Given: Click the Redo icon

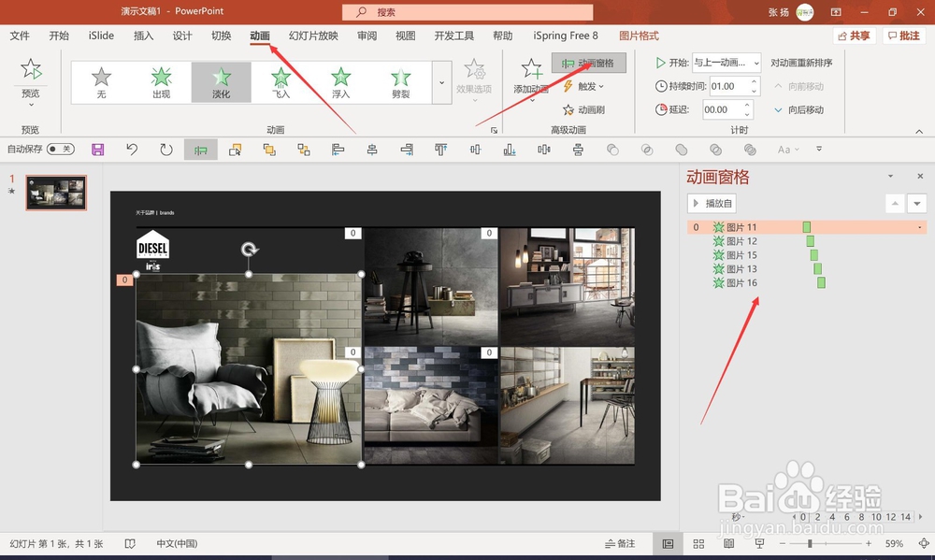Looking at the screenshot, I should point(166,150).
